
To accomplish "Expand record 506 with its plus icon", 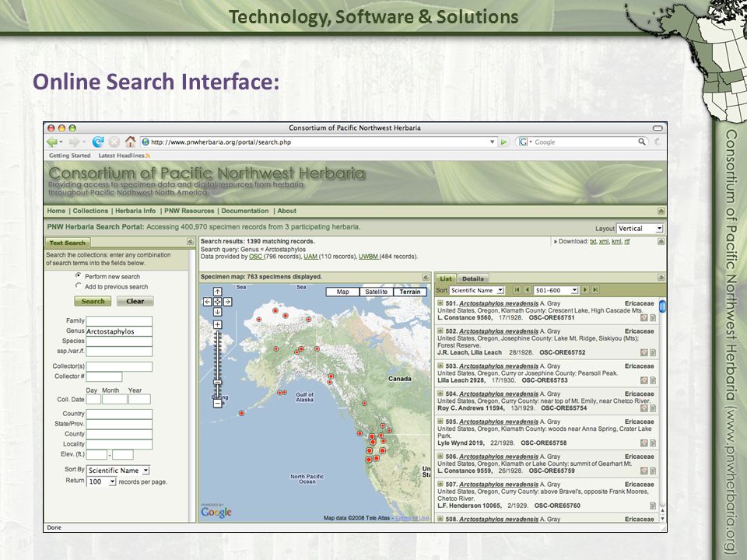I will point(440,457).
